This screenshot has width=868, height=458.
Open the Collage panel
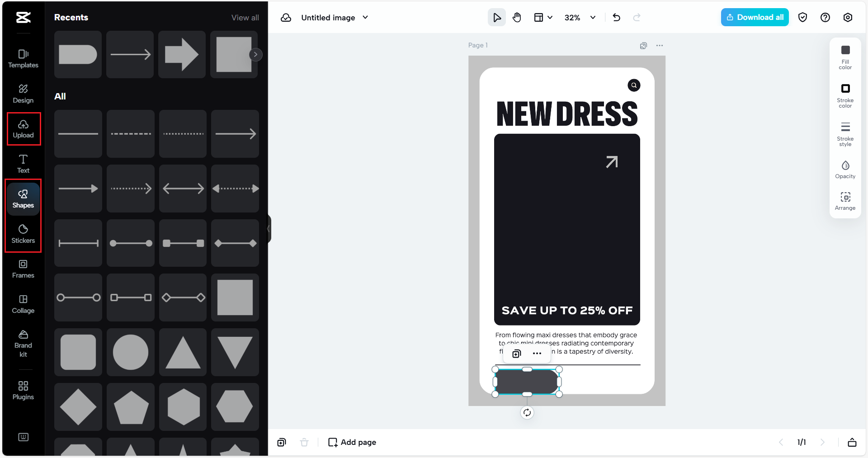coord(23,304)
